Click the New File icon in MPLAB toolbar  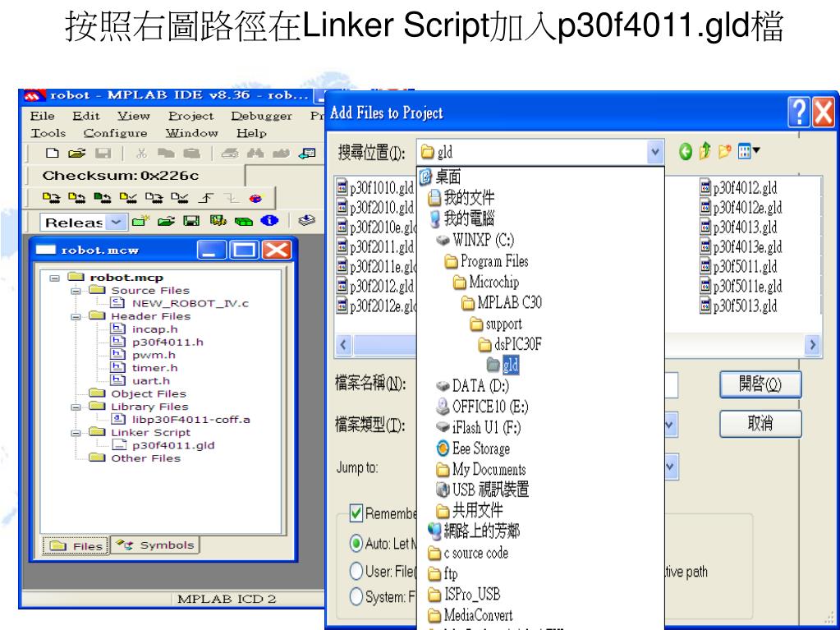point(52,154)
